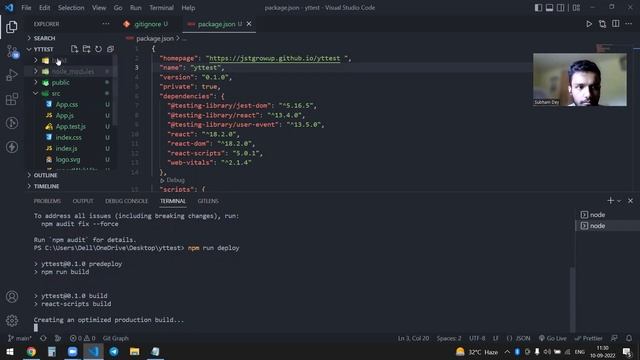The width and height of the screenshot is (640, 360).
Task: Open the Terminal menu
Action: tap(161, 7)
